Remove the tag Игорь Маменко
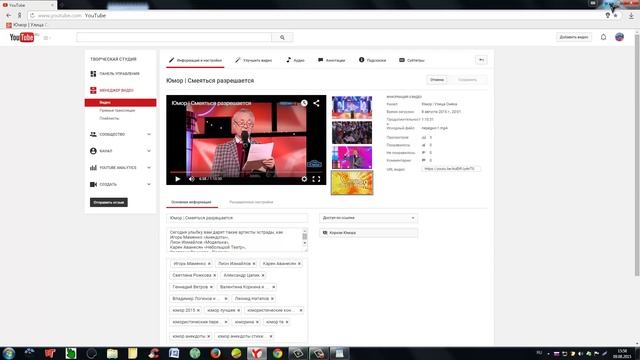This screenshot has height=360, width=640. point(209,264)
